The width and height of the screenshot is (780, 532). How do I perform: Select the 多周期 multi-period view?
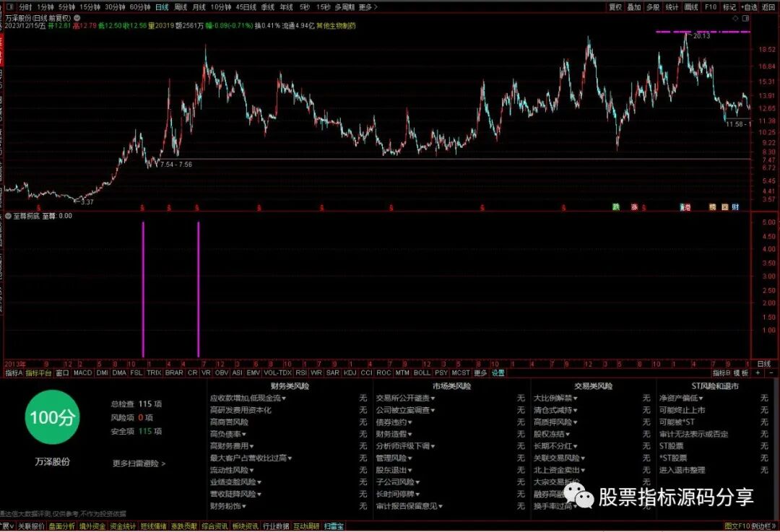[344, 7]
